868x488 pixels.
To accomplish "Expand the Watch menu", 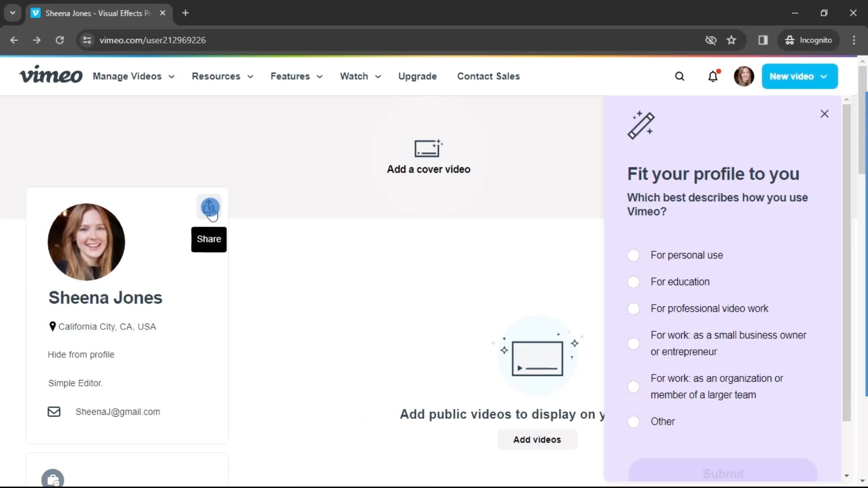I will (360, 76).
